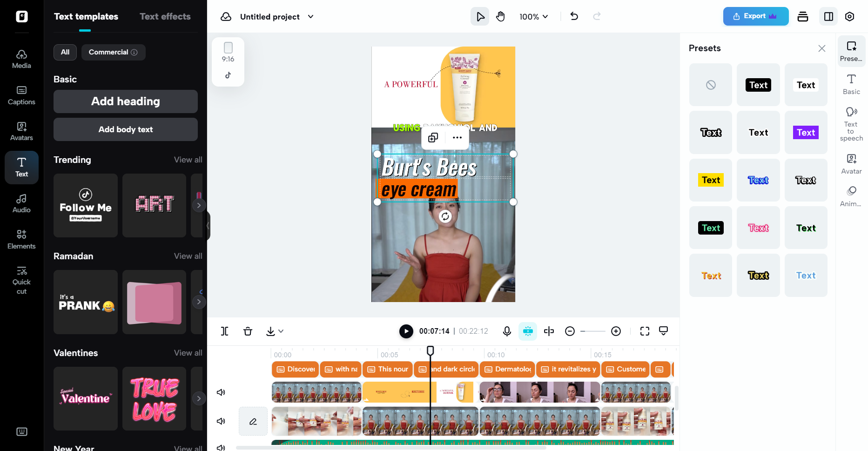Viewport: 868px width, 451px height.
Task: Switch to the Text templates tab
Action: tap(86, 17)
